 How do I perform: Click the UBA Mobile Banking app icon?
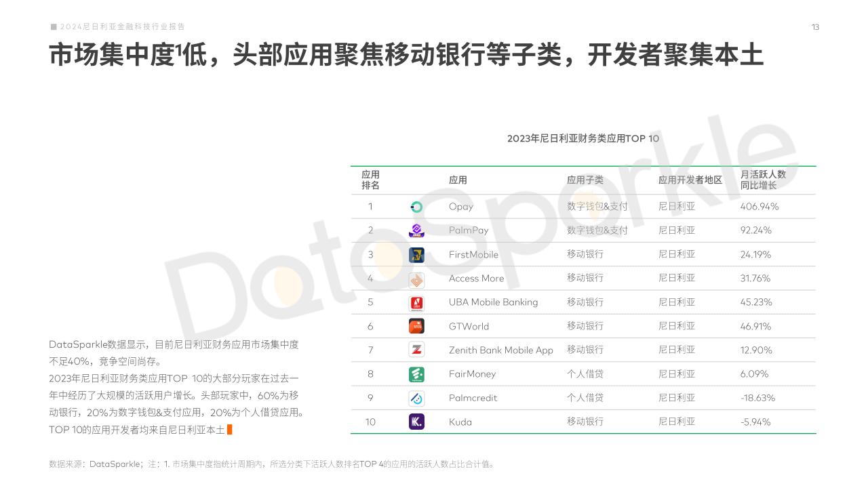416,302
